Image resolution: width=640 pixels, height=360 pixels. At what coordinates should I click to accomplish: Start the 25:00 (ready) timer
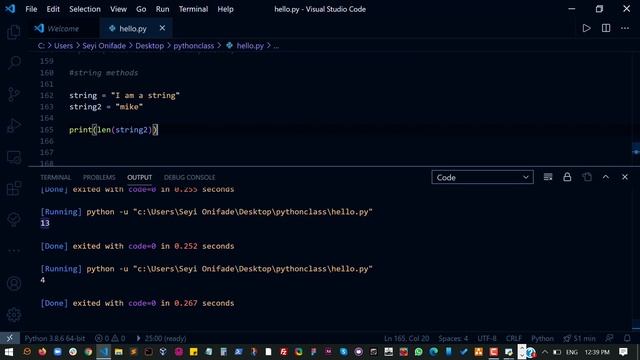(161, 338)
